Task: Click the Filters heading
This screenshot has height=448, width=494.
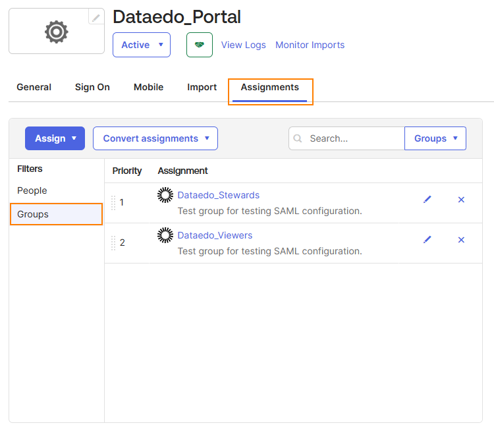Action: tap(30, 169)
